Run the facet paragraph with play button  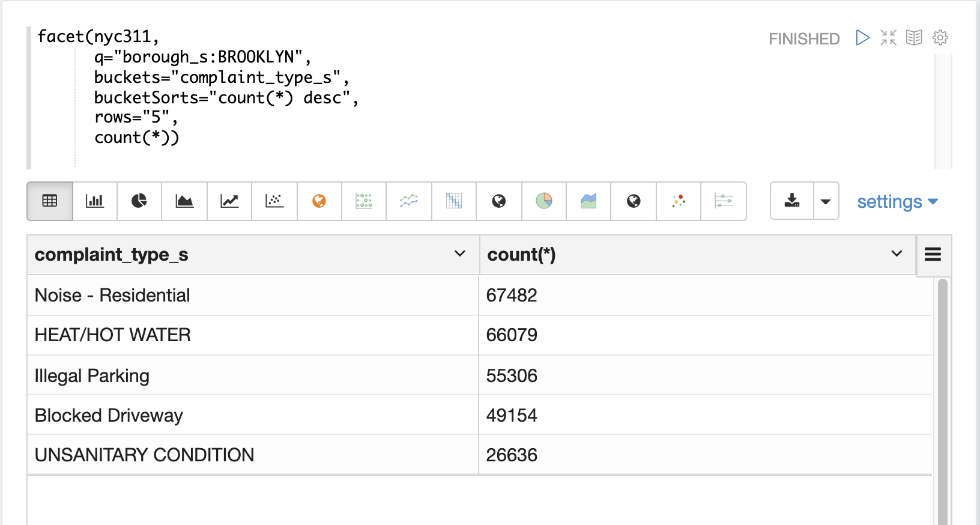coord(862,38)
